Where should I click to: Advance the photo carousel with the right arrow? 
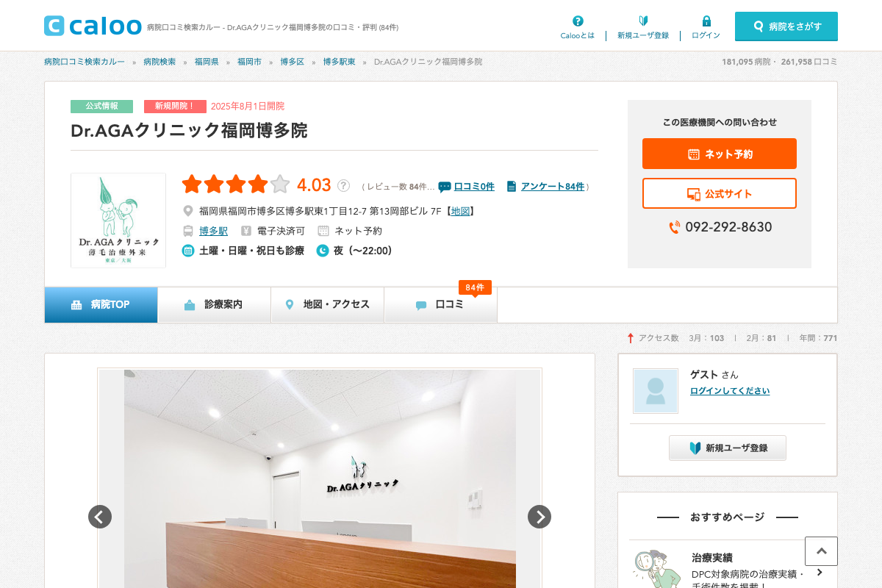[x=539, y=517]
